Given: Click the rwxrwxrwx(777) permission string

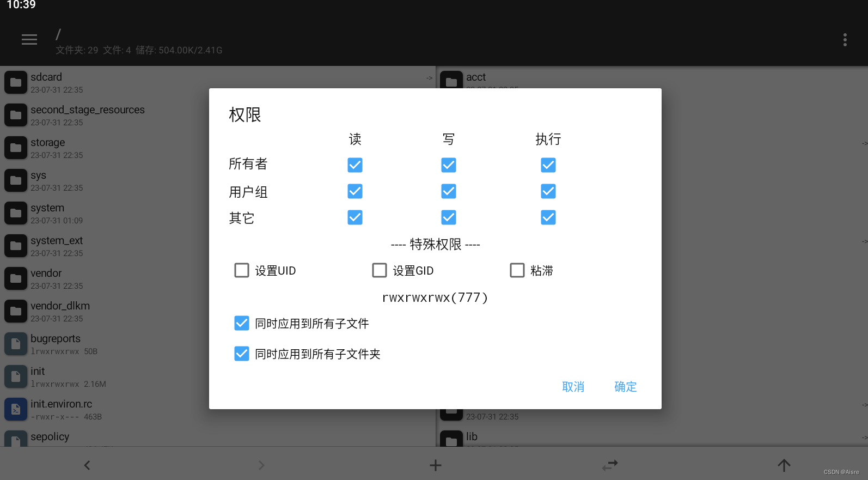Looking at the screenshot, I should [x=435, y=297].
